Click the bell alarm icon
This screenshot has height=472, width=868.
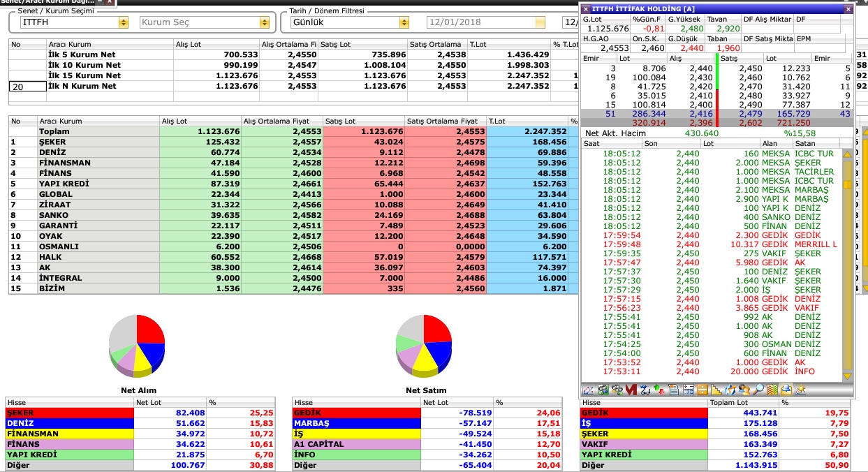(786, 390)
